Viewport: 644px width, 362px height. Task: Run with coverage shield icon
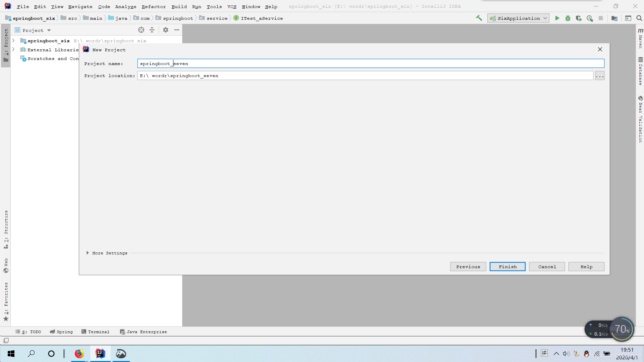point(579,18)
